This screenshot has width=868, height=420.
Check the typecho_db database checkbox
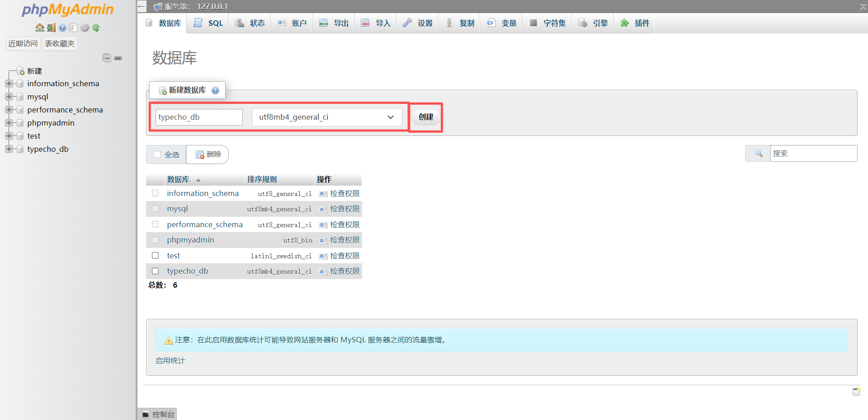click(x=156, y=271)
